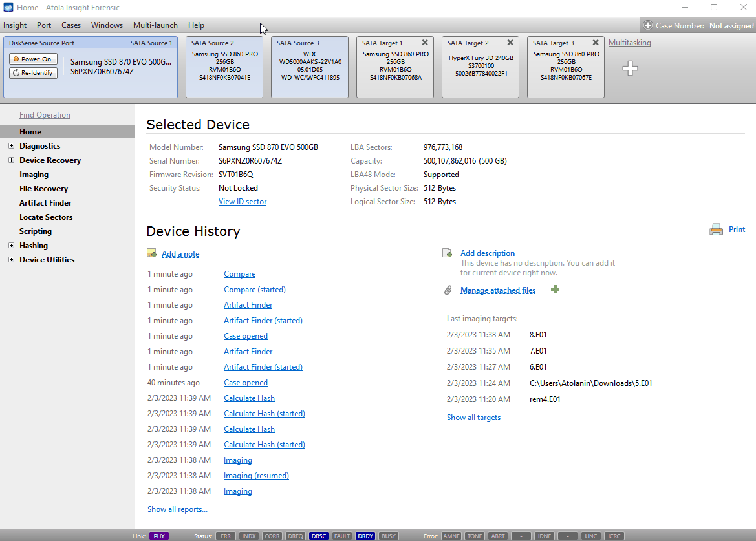This screenshot has height=541, width=756.
Task: Click the Atola app icon in title bar
Action: tap(8, 7)
